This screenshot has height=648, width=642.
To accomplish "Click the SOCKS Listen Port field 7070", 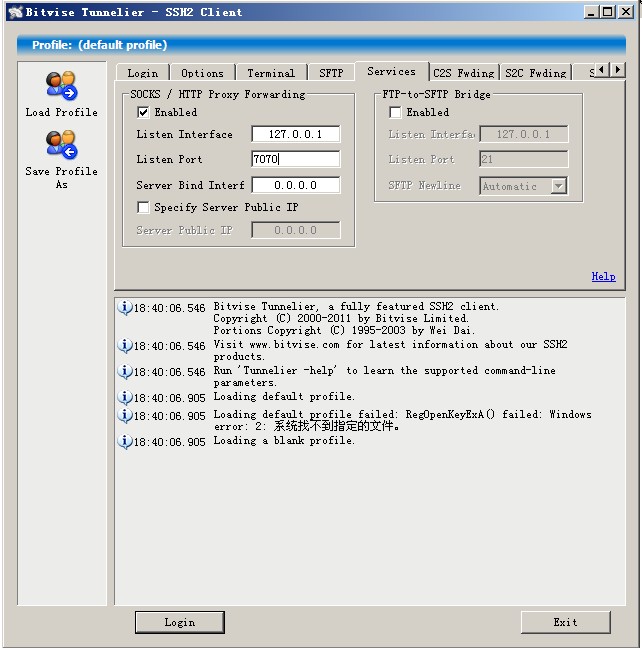I will click(x=296, y=159).
